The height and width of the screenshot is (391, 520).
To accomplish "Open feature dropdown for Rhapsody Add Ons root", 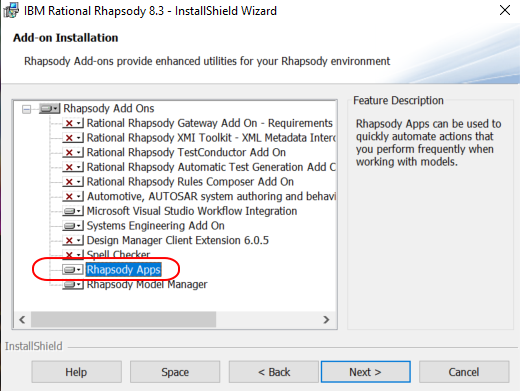I will click(x=50, y=108).
